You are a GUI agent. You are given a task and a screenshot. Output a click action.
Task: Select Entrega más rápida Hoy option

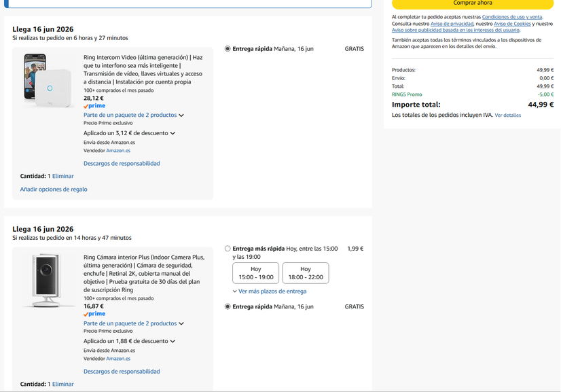click(228, 249)
